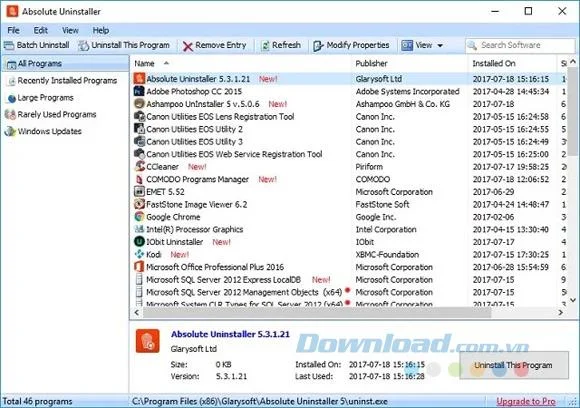Focus the Search Software input field
Viewport: 580px width, 408px height.
pyautogui.click(x=520, y=45)
